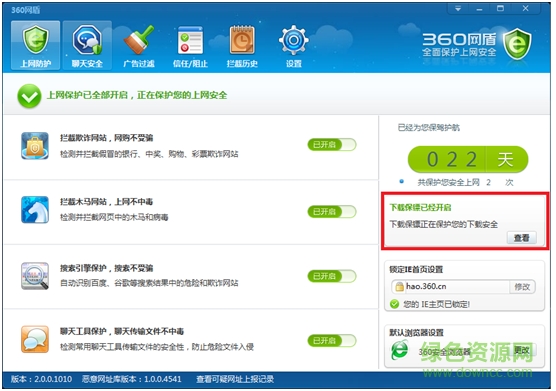
Task: Click 默认浏览器设置 heading
Action: pos(416,333)
